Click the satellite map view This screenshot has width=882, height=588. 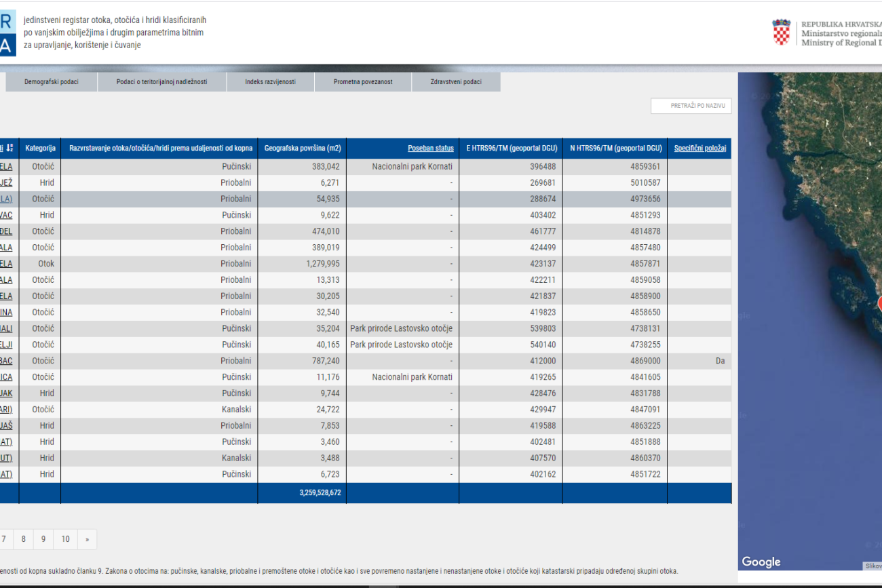810,321
